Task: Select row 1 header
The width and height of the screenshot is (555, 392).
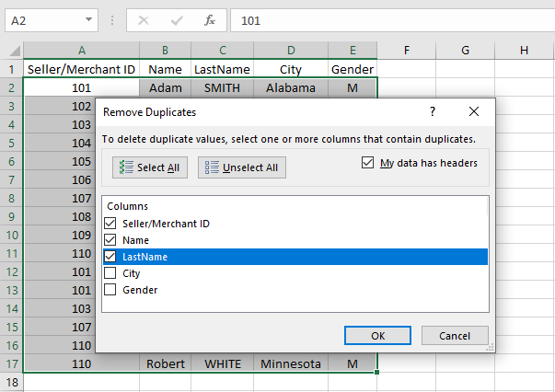Action: pyautogui.click(x=12, y=69)
